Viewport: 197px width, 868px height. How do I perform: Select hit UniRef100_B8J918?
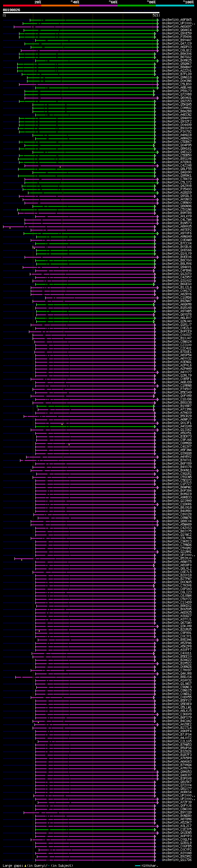click(176, 507)
